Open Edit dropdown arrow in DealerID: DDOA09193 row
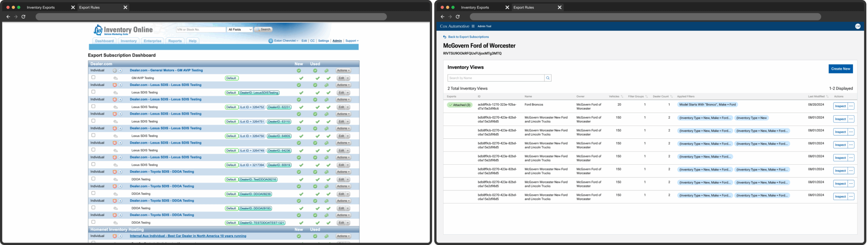Viewport: 868px width, 245px height. [348, 208]
